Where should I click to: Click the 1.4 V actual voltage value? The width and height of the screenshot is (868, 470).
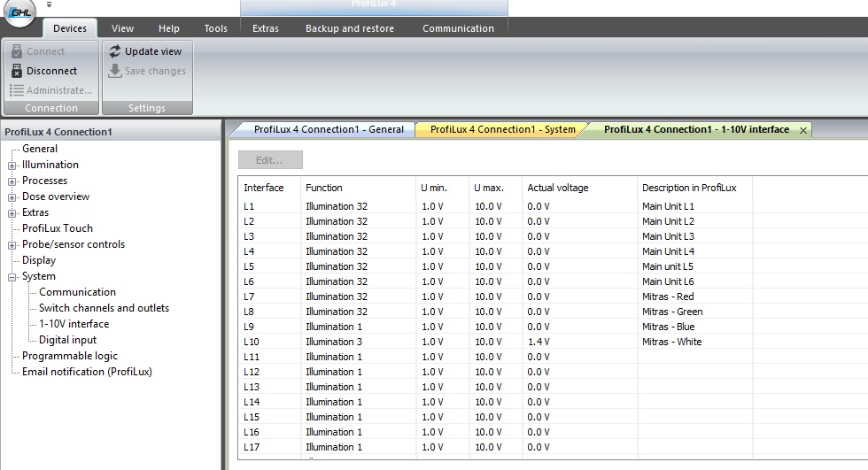click(539, 342)
